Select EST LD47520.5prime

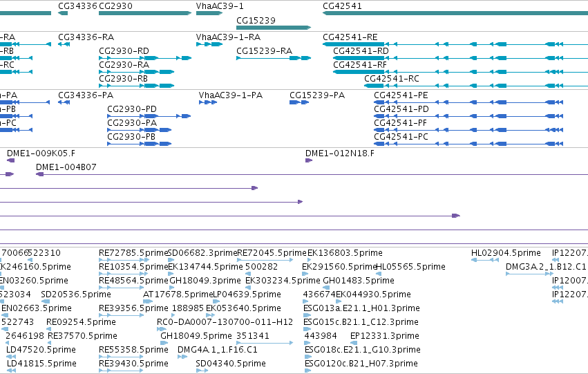point(41,350)
